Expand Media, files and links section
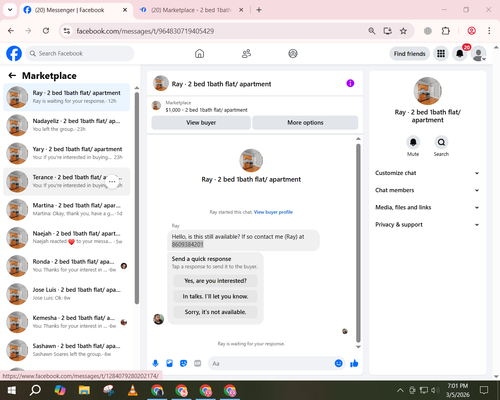Viewport: 500px width, 400px height. point(427,207)
